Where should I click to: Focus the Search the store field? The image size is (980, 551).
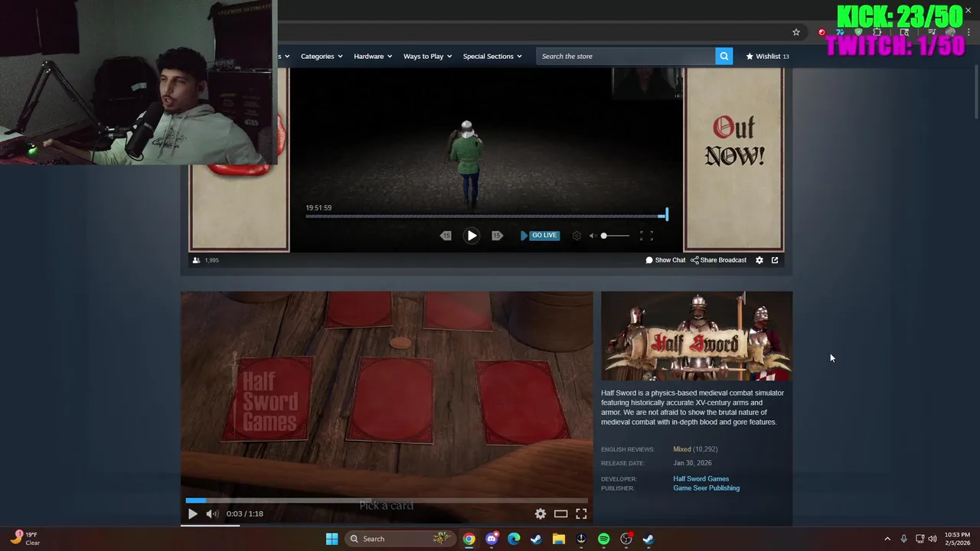click(x=626, y=56)
